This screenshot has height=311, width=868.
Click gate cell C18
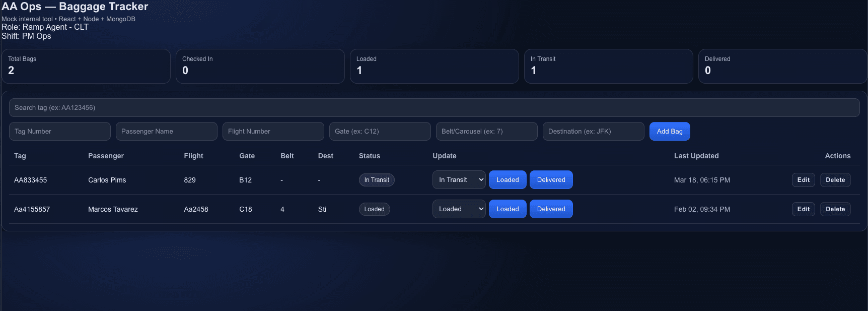point(246,209)
